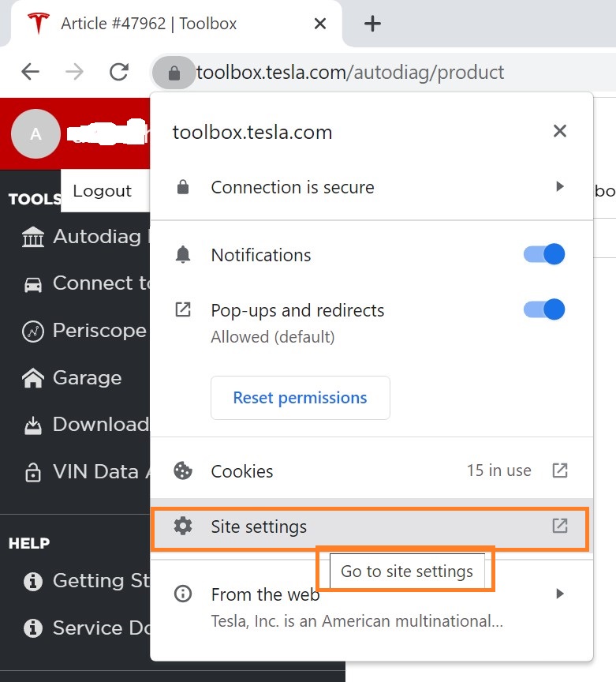The image size is (616, 682).
Task: Go back with the back arrow
Action: click(30, 73)
